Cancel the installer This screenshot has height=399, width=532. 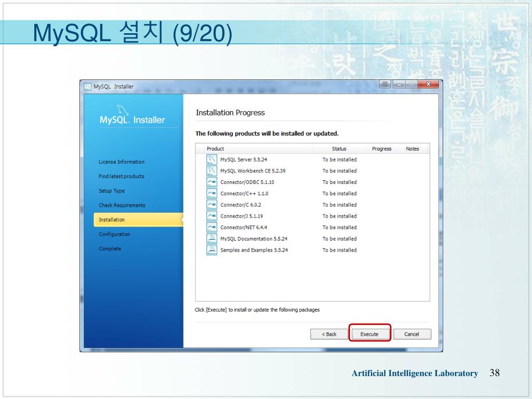(x=412, y=334)
